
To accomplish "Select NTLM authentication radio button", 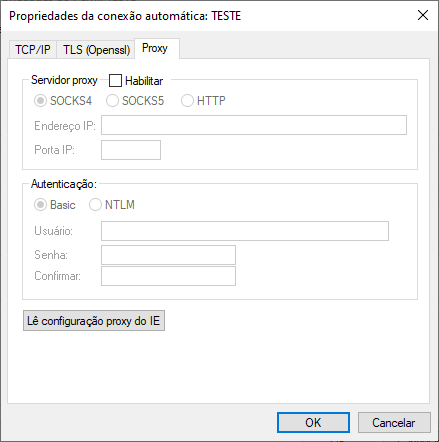I will pyautogui.click(x=95, y=205).
